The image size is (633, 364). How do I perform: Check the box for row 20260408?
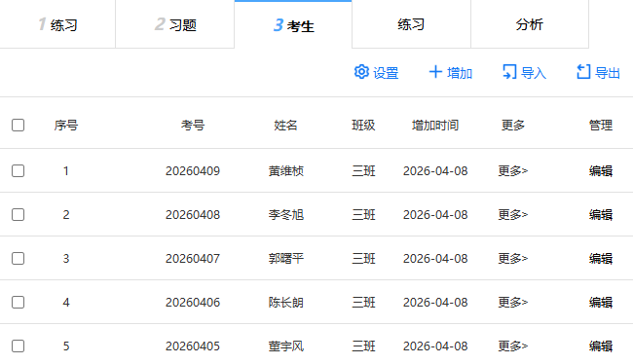(x=18, y=215)
